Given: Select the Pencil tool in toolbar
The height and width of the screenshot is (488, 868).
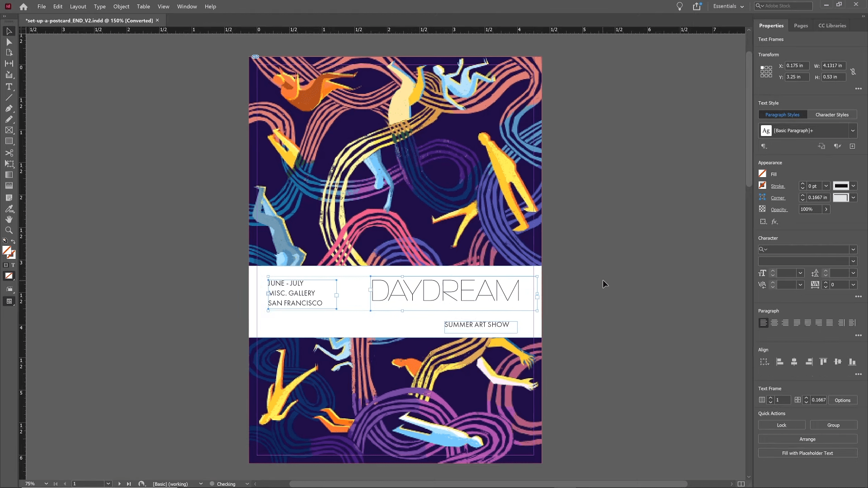Looking at the screenshot, I should click(9, 118).
